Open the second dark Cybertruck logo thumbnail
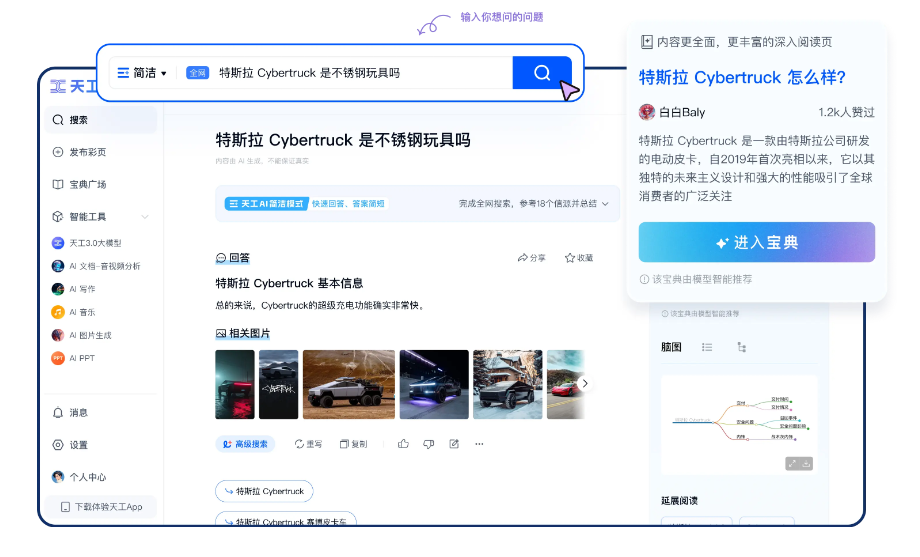The image size is (920, 557). click(279, 384)
